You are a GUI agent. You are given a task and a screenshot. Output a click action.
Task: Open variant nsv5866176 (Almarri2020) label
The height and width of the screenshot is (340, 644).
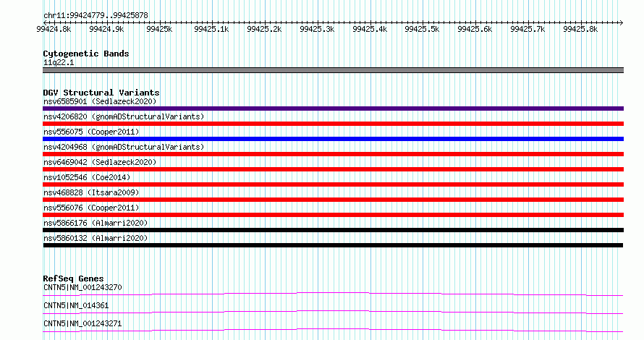pos(96,223)
